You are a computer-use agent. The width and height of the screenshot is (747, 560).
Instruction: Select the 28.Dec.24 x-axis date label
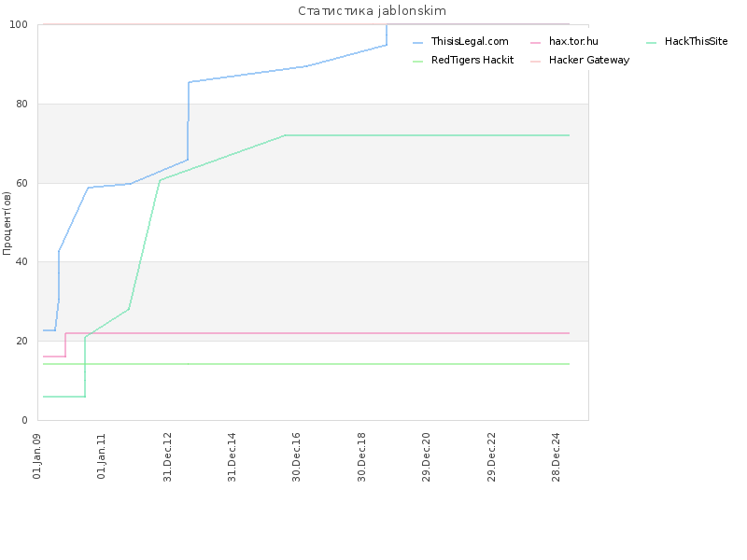(556, 457)
